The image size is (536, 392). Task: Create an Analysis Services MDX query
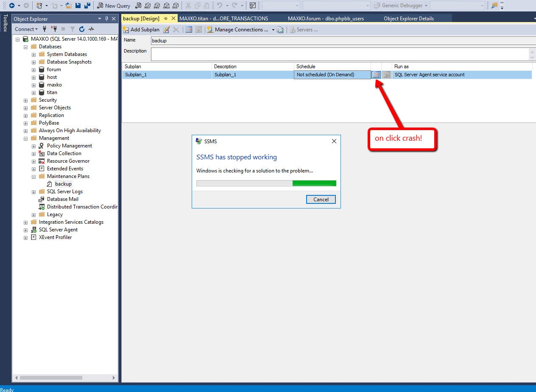tap(148, 6)
